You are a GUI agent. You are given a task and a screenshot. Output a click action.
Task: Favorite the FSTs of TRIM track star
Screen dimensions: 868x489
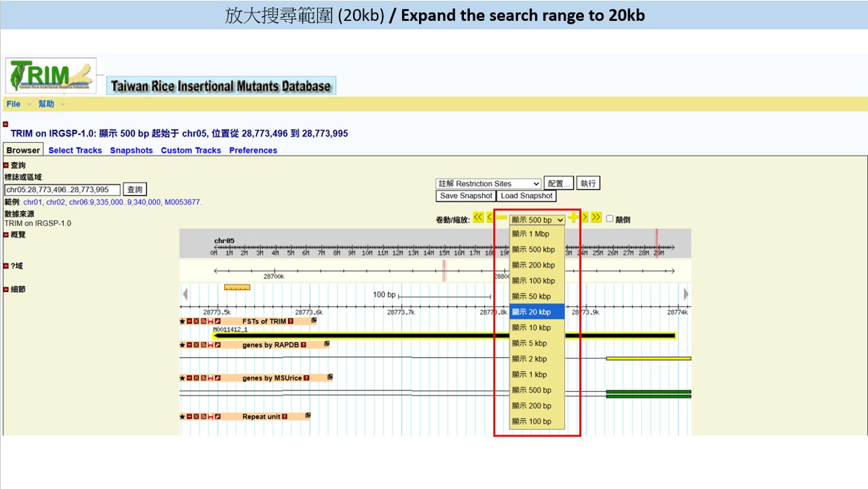click(x=182, y=321)
